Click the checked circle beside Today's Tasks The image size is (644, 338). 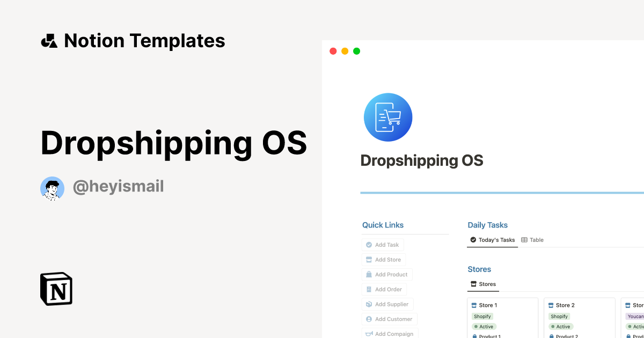click(473, 240)
